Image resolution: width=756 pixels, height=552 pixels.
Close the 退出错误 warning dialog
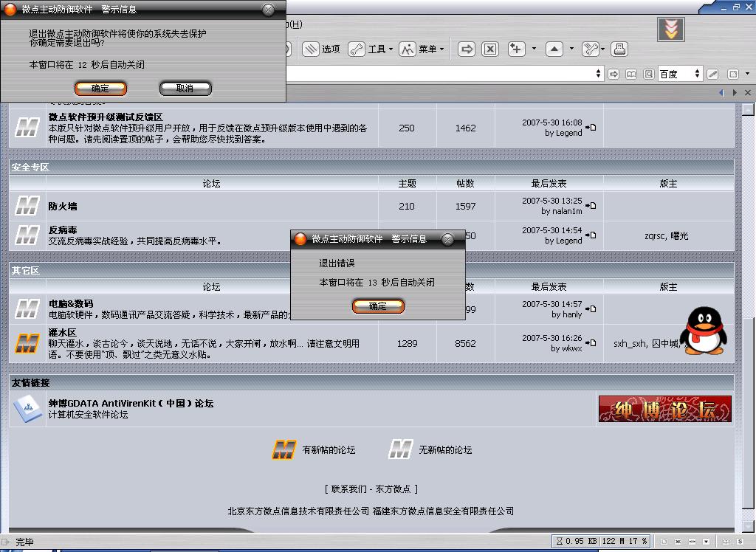click(447, 239)
